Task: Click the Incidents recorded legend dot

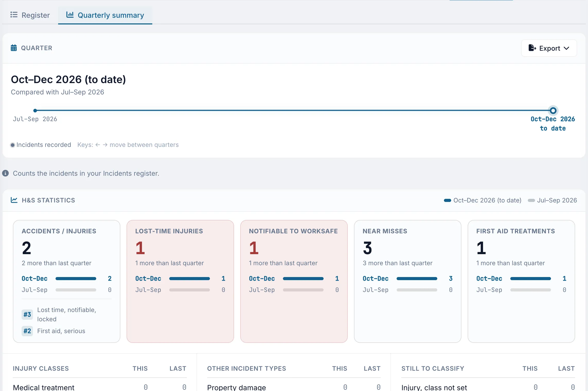Action: [13, 145]
